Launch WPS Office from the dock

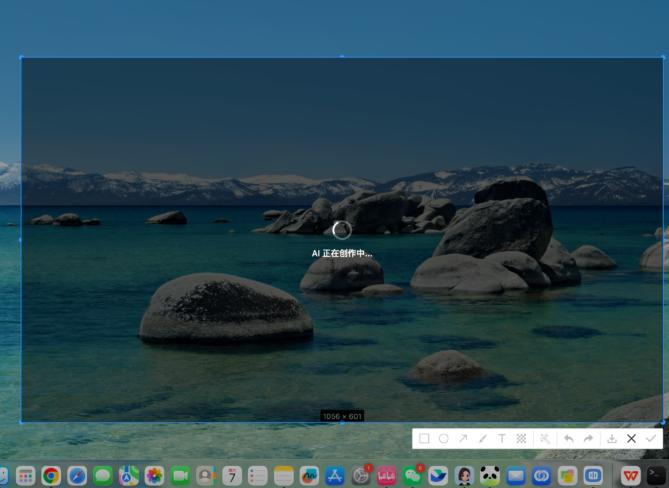point(631,476)
